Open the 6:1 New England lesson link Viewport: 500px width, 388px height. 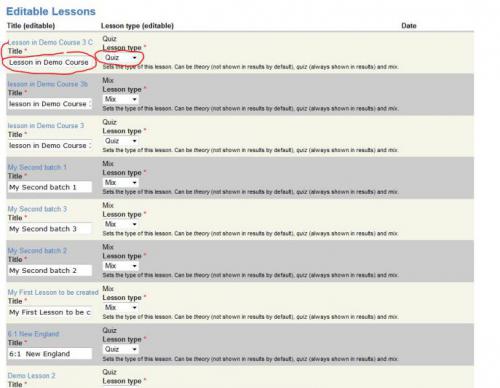pyautogui.click(x=33, y=334)
